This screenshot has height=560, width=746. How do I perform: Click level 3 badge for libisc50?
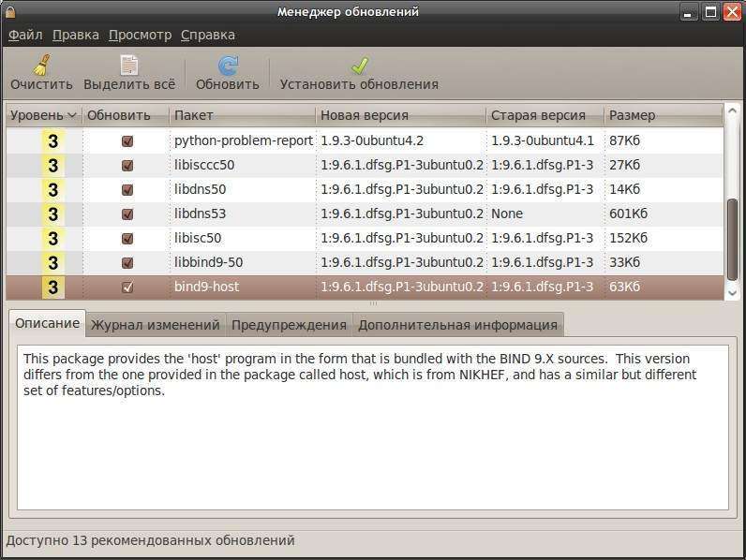[52, 238]
